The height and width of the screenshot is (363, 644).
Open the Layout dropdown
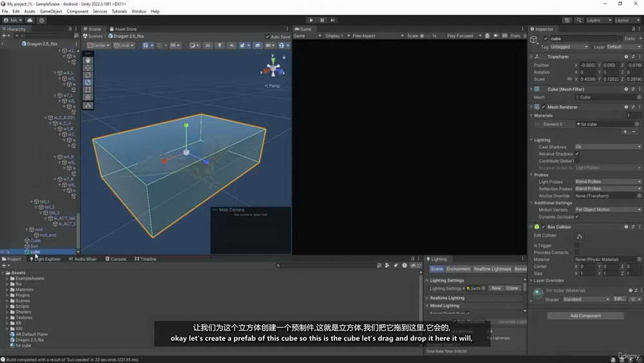tap(627, 20)
